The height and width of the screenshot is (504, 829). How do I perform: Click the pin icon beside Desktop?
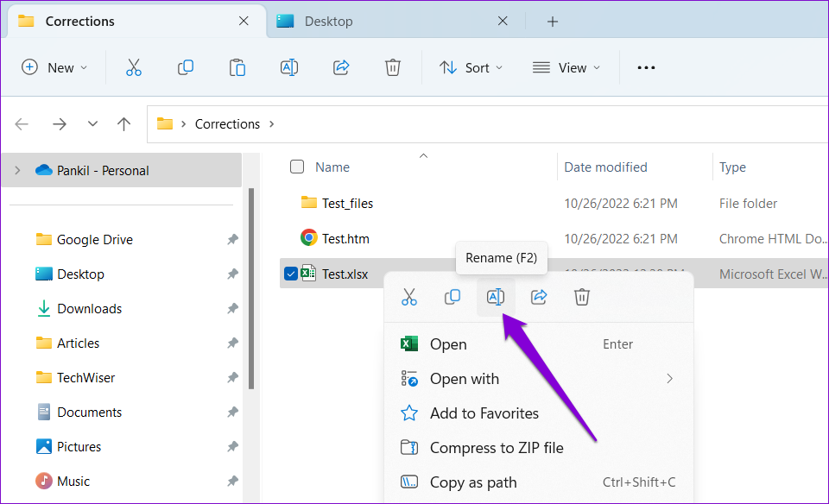(232, 274)
